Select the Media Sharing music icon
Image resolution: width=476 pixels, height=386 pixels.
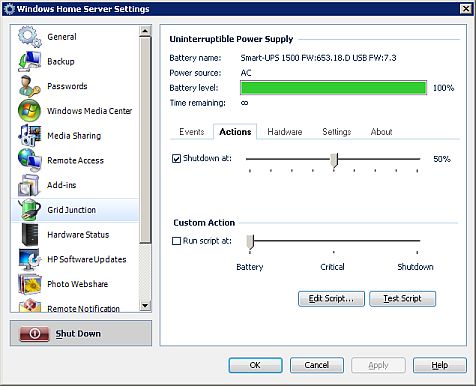pyautogui.click(x=30, y=135)
